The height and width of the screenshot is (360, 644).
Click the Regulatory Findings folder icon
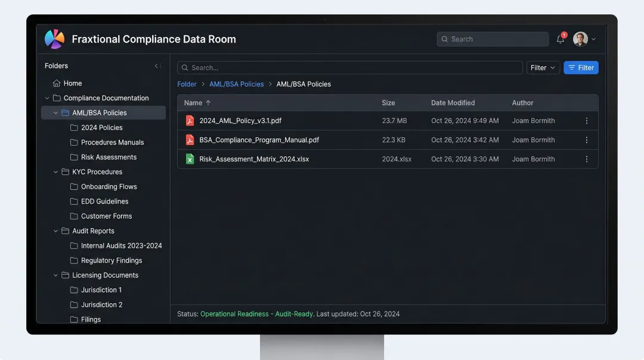pos(74,260)
